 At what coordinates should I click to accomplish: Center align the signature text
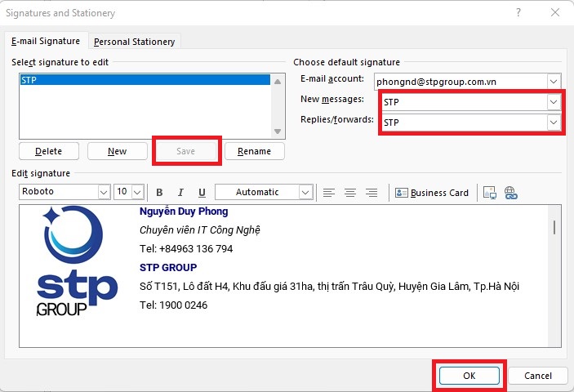[350, 193]
